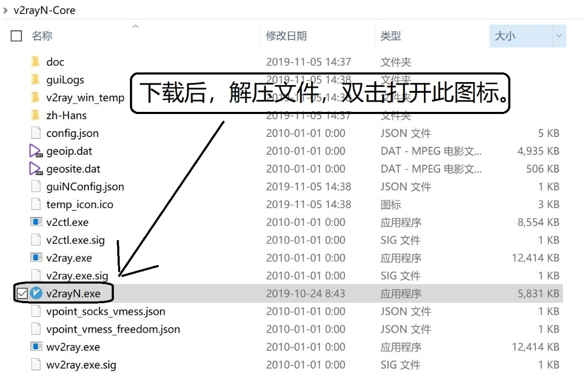Click the 文件夹 type cell of doc
This screenshot has width=588, height=377.
coord(396,62)
